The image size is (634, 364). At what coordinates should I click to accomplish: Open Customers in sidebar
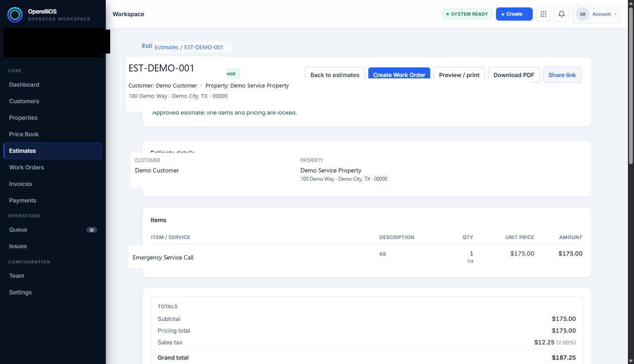click(x=53, y=101)
